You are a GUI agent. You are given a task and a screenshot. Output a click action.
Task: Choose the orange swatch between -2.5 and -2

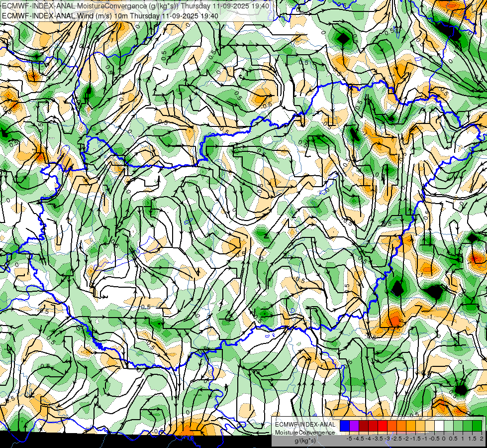point(401,426)
